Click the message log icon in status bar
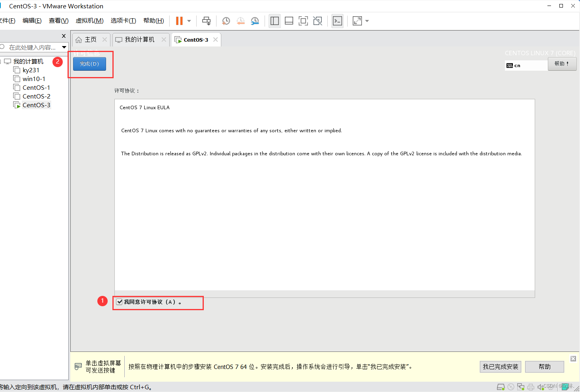Viewport: 580px width, 392px height. point(565,386)
